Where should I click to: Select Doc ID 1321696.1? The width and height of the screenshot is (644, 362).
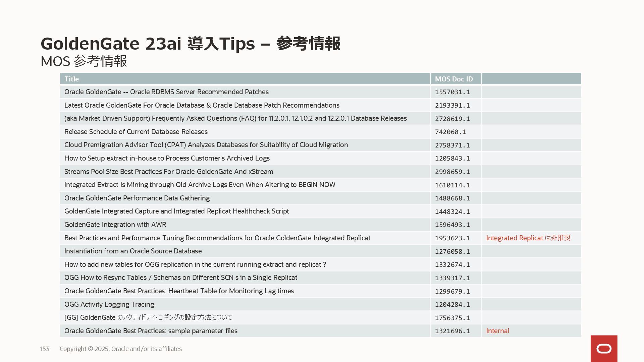pyautogui.click(x=452, y=331)
